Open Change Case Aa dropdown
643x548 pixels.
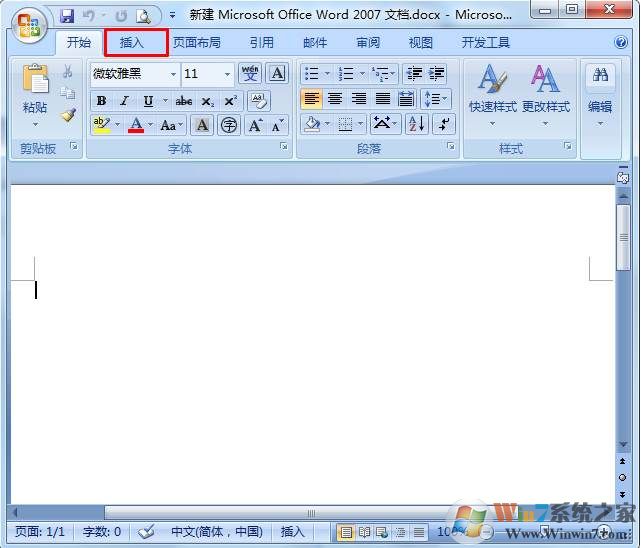coord(171,125)
